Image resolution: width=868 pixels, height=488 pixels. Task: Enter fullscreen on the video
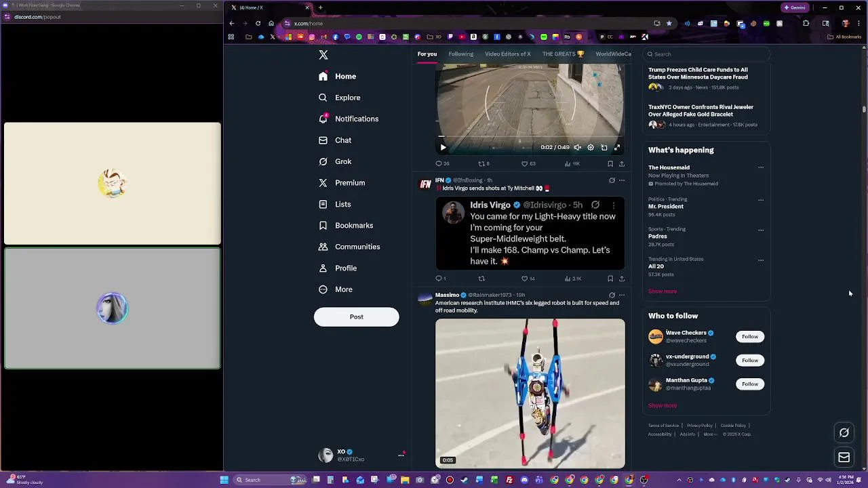click(x=617, y=147)
